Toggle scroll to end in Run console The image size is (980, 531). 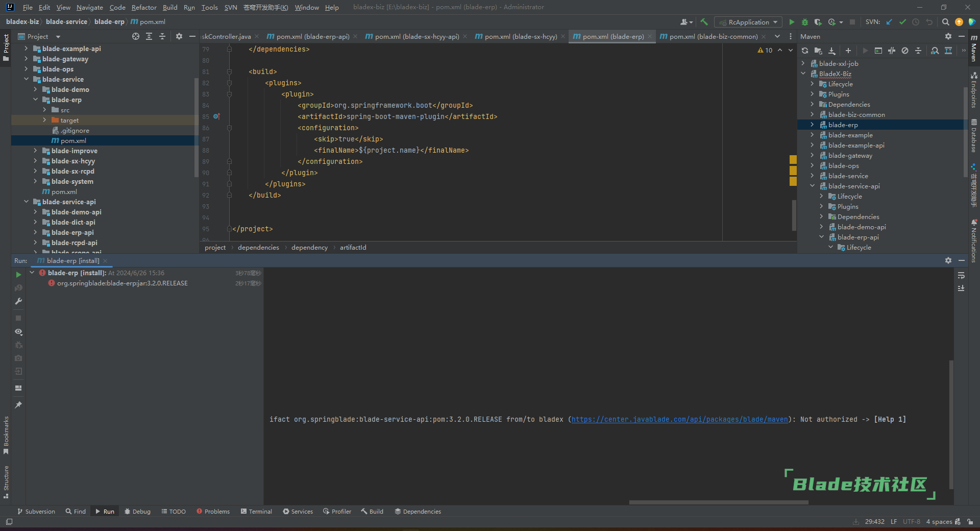(x=961, y=288)
